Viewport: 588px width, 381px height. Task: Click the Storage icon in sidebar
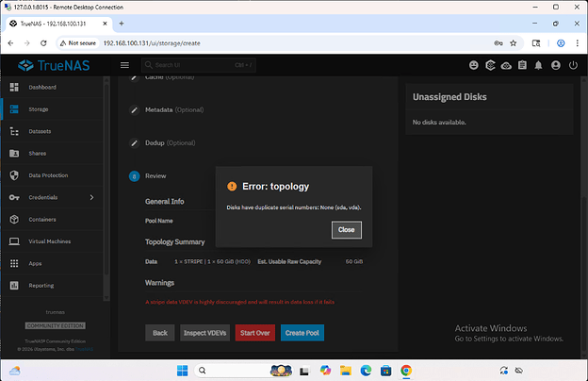(x=14, y=109)
